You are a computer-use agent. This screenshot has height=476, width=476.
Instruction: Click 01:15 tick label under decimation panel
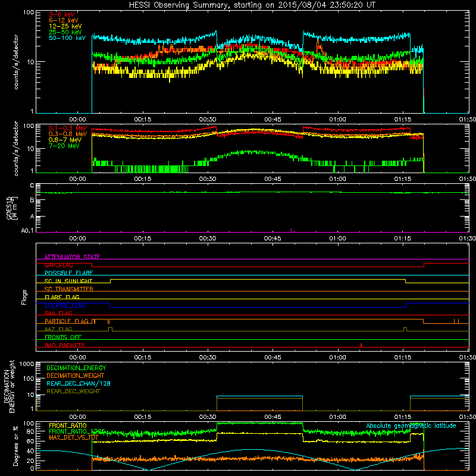coord(403,417)
